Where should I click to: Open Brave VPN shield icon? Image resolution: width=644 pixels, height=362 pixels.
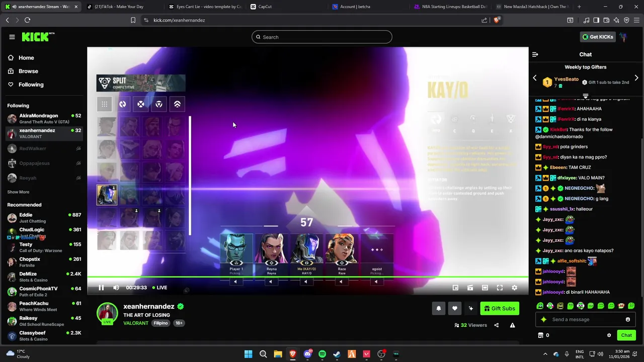[626, 20]
